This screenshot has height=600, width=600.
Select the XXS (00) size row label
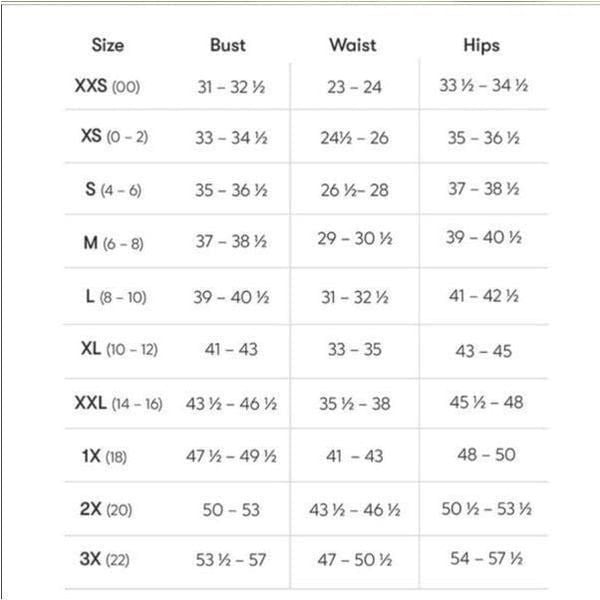(x=107, y=86)
